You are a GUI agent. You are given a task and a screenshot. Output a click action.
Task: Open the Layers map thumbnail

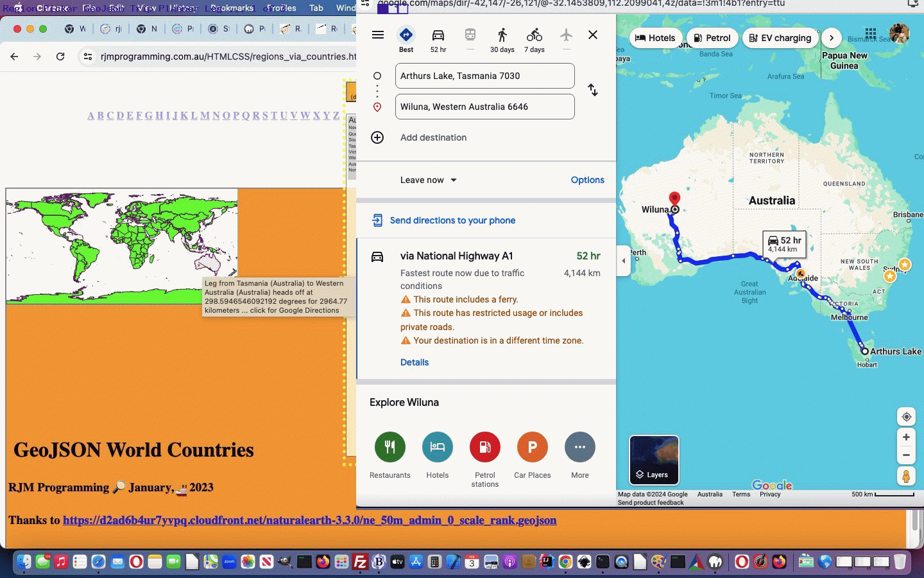click(654, 460)
